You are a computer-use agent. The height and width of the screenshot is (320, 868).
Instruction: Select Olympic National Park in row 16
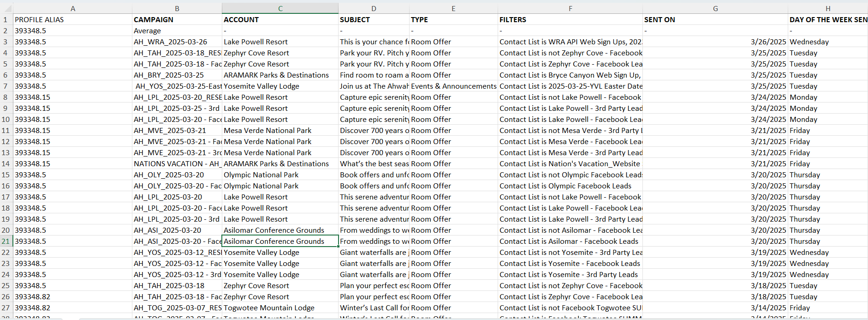coord(280,186)
